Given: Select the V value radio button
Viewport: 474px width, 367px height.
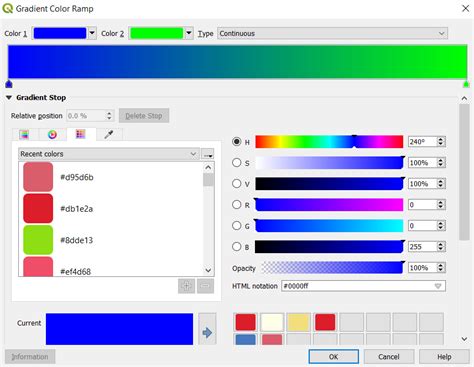Looking at the screenshot, I should [x=236, y=184].
